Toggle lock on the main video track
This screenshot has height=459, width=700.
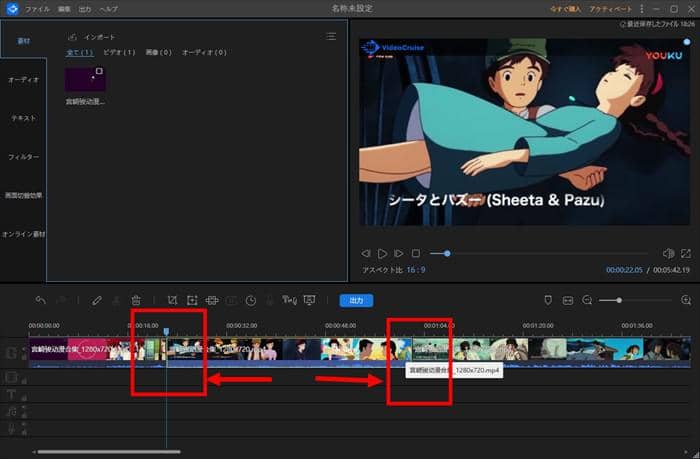coord(24,356)
